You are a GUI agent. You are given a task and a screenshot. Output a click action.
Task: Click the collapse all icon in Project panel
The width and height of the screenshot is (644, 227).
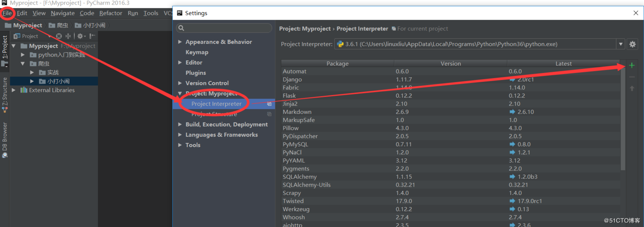coord(68,36)
